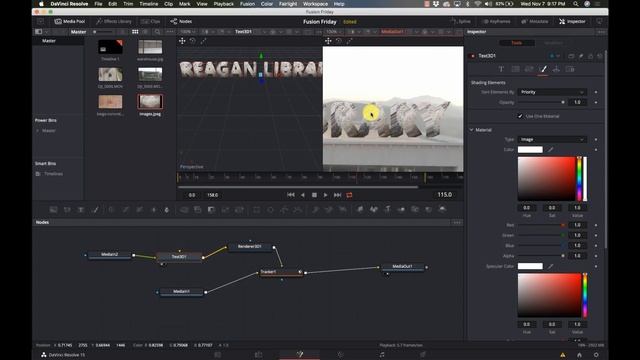Viewport: 640px width, 360px height.
Task: Open the Workspace menu
Action: pyautogui.click(x=316, y=4)
